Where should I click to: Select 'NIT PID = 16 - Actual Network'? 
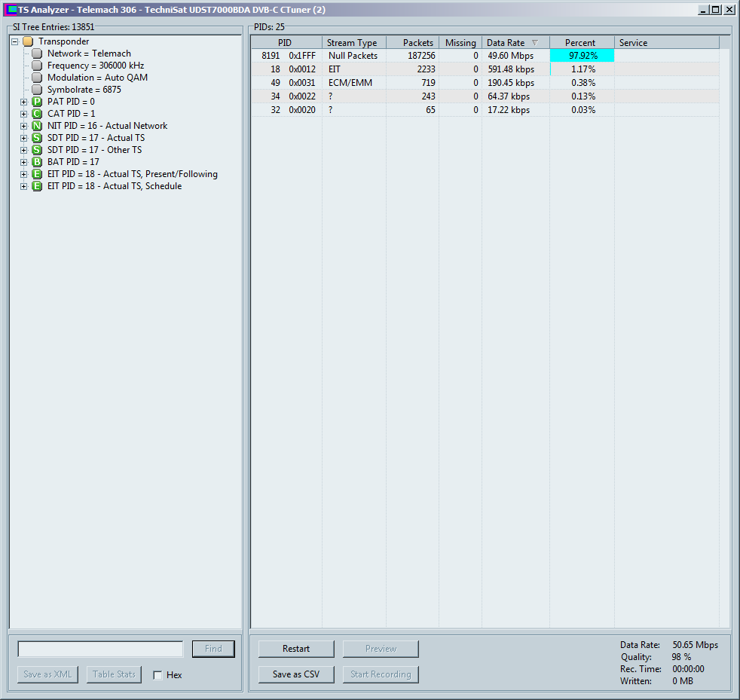pos(107,126)
